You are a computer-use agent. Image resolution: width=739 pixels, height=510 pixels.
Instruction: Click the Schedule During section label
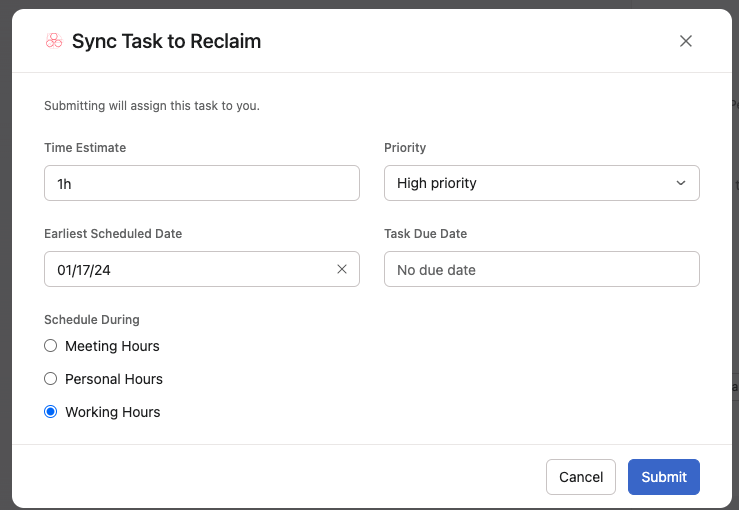91,320
